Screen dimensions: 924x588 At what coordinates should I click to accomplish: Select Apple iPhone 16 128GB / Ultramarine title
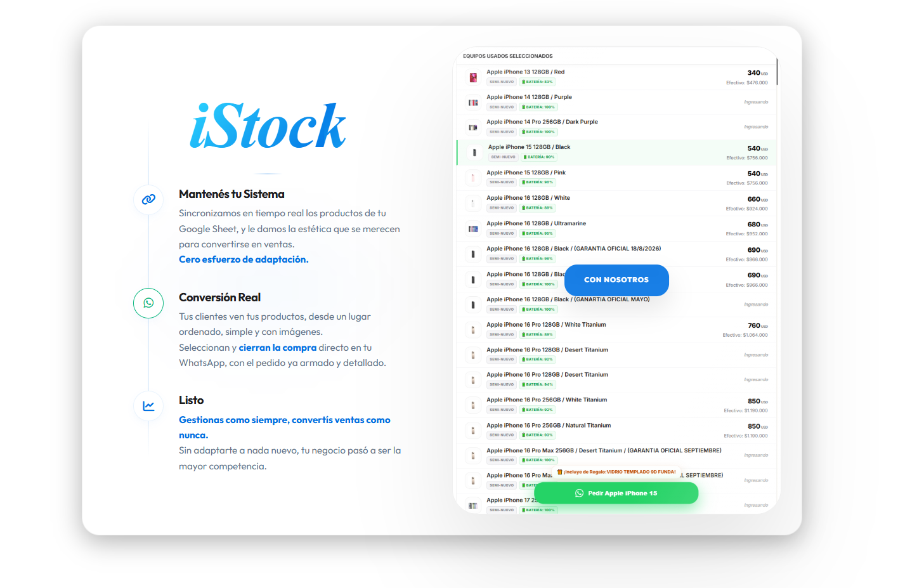536,223
